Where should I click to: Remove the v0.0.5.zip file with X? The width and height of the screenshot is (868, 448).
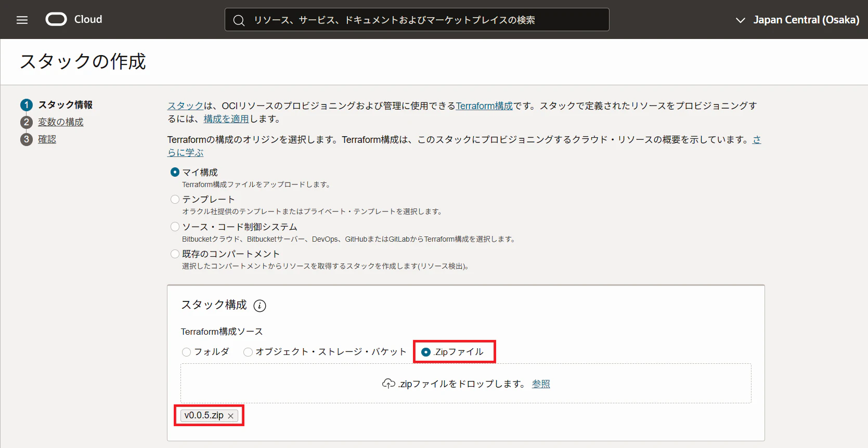click(x=230, y=416)
